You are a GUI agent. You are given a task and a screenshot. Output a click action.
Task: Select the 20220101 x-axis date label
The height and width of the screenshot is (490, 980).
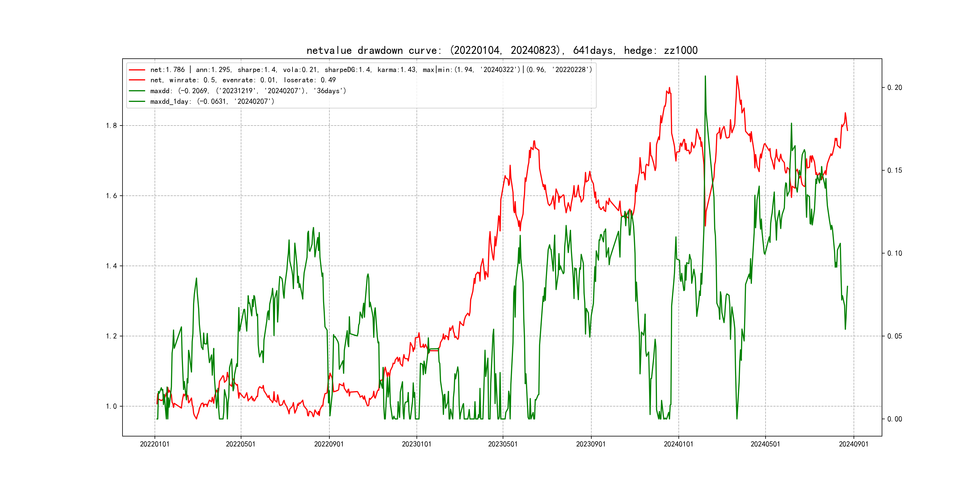click(x=155, y=444)
